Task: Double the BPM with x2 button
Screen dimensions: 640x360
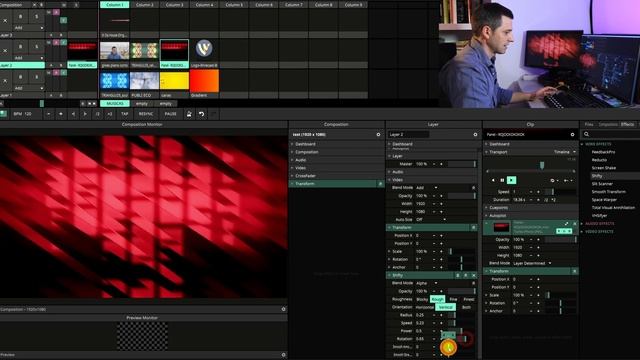Action: [109, 114]
